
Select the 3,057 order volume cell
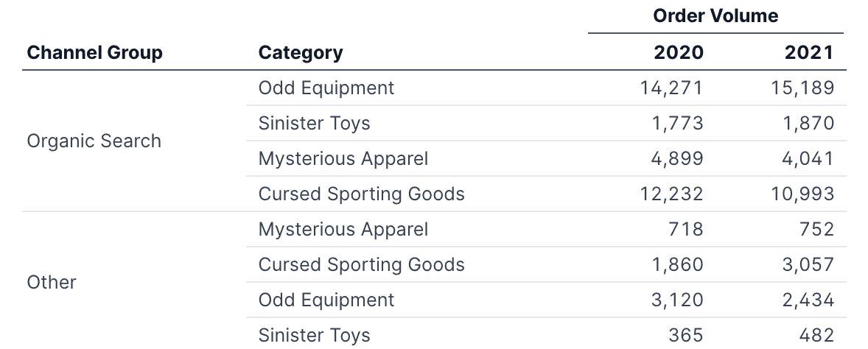pos(808,264)
